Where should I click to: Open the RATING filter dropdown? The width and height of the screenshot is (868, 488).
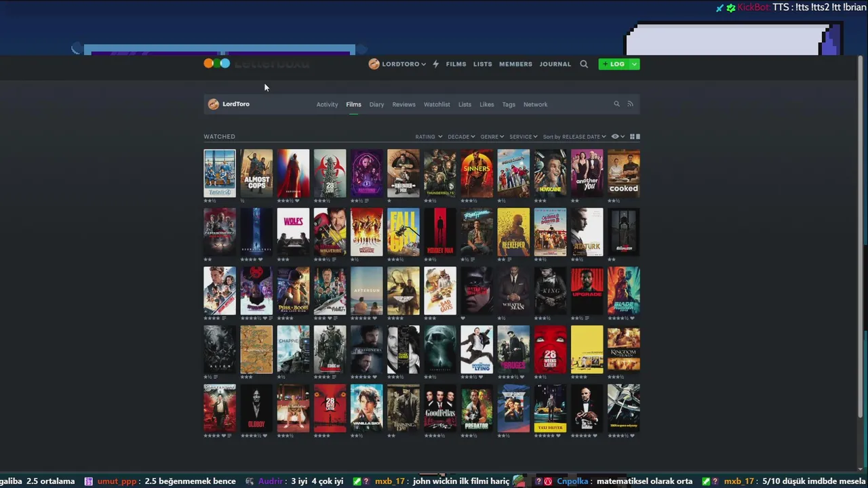pyautogui.click(x=429, y=137)
